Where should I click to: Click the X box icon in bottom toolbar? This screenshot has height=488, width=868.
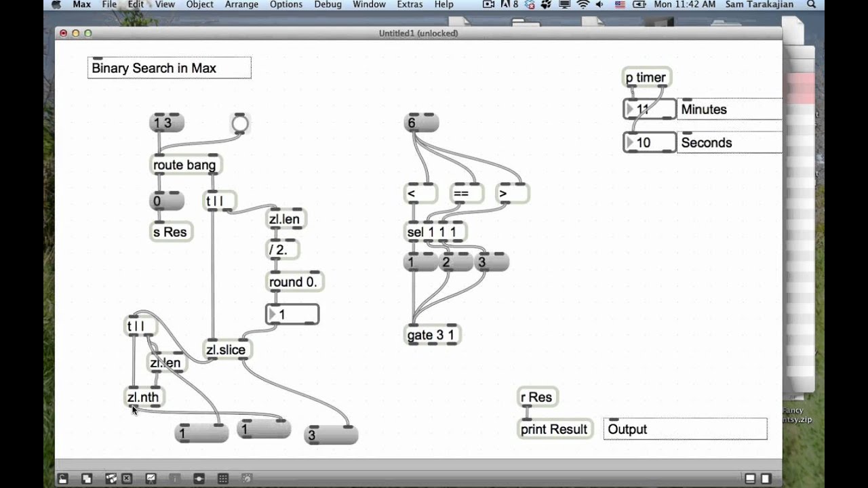point(127,479)
